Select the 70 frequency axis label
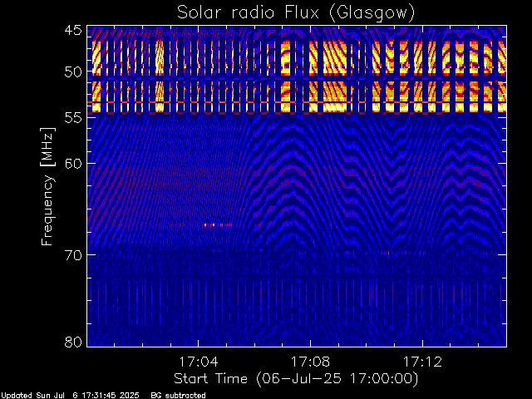This screenshot has height=399, width=532. tap(73, 255)
